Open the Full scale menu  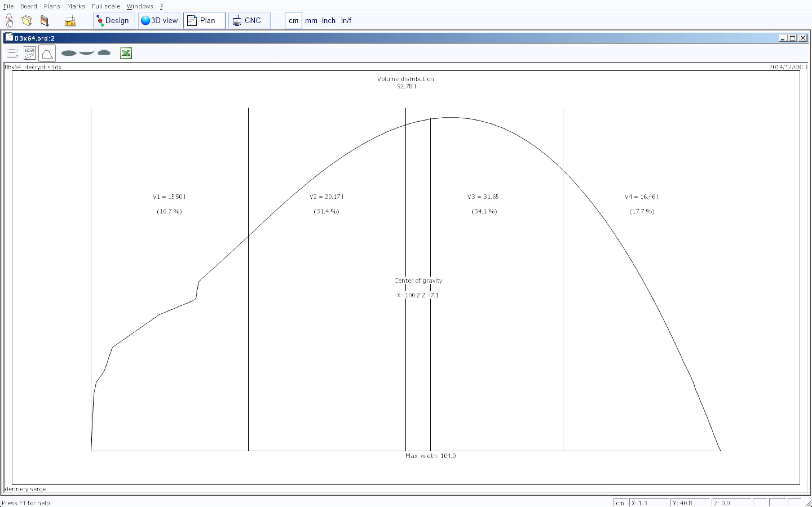[x=106, y=6]
